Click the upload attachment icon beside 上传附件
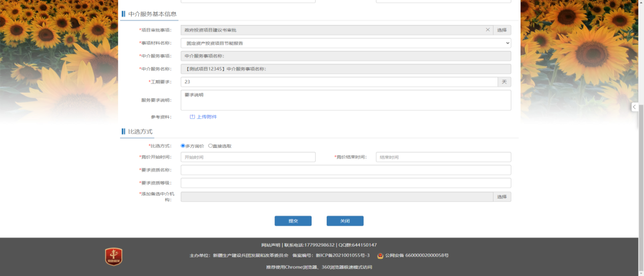644x276 pixels. (192, 117)
